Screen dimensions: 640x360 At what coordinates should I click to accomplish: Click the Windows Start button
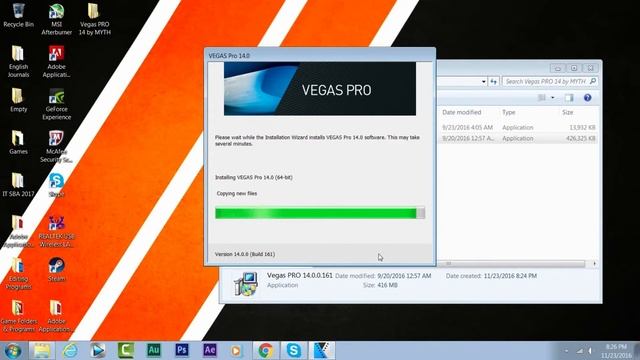[13, 351]
